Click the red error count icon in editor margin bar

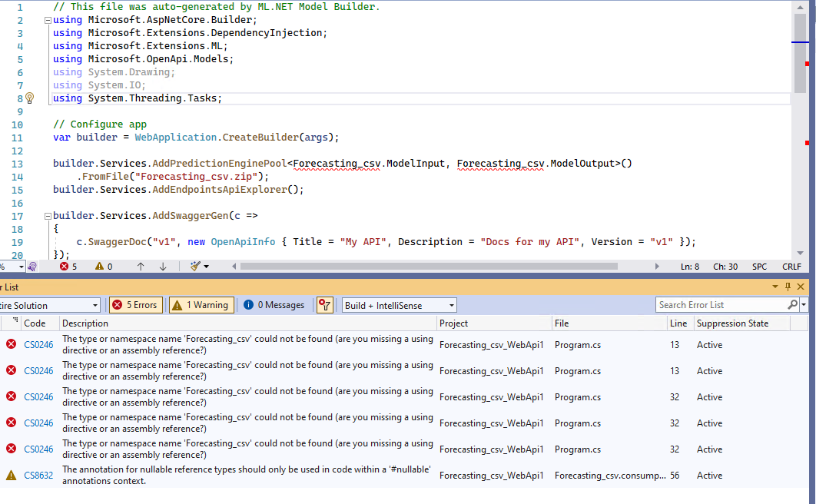click(64, 267)
